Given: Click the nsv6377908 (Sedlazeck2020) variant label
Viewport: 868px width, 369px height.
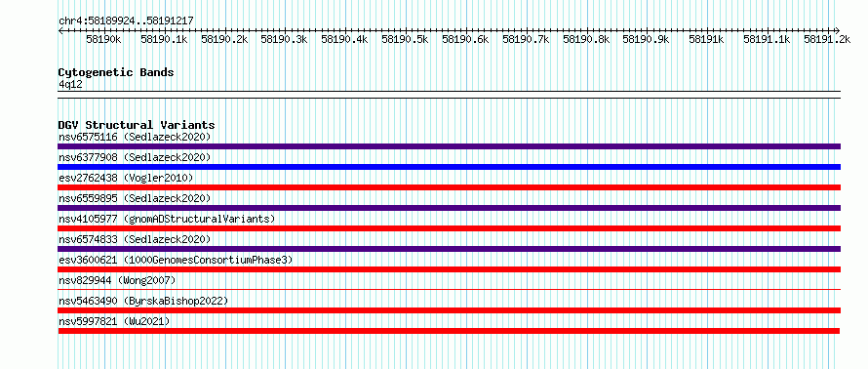Looking at the screenshot, I should tap(135, 157).
